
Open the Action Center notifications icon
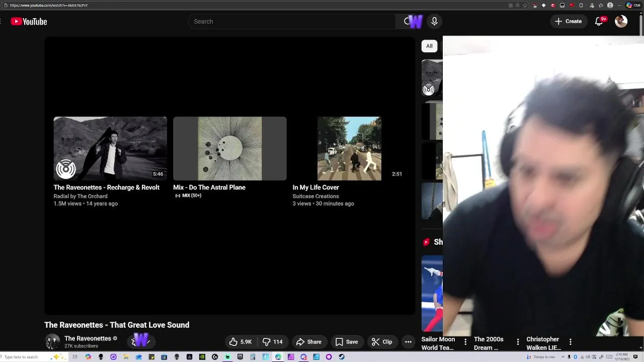[635, 357]
